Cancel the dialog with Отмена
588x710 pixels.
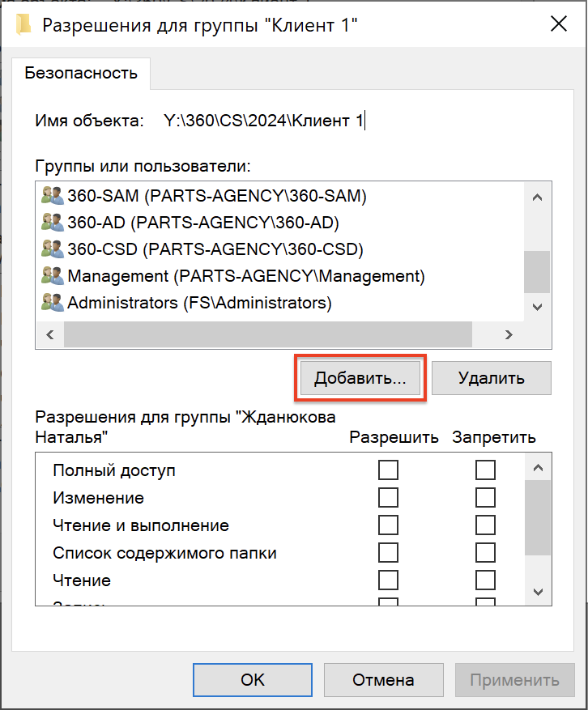coord(383,680)
